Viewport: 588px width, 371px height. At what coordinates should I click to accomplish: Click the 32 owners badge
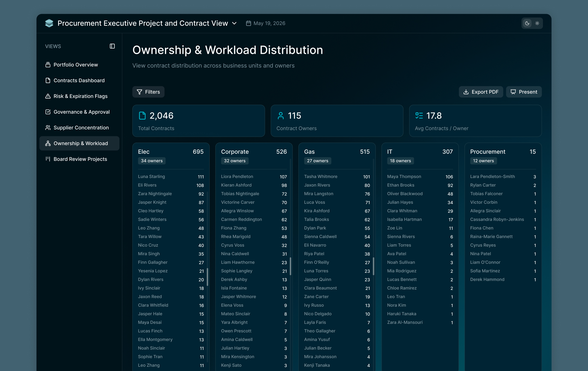pos(235,161)
